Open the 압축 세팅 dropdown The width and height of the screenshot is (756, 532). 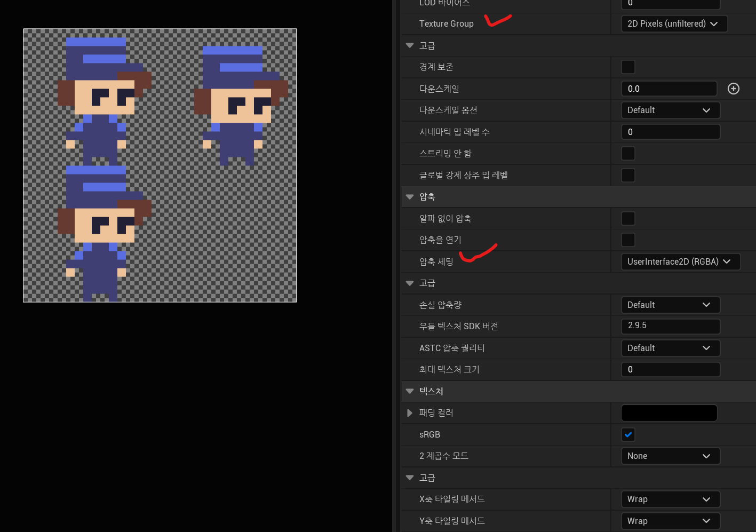click(680, 261)
